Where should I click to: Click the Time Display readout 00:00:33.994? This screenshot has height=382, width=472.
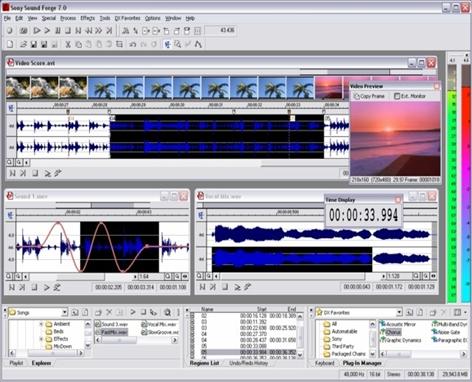tap(364, 215)
